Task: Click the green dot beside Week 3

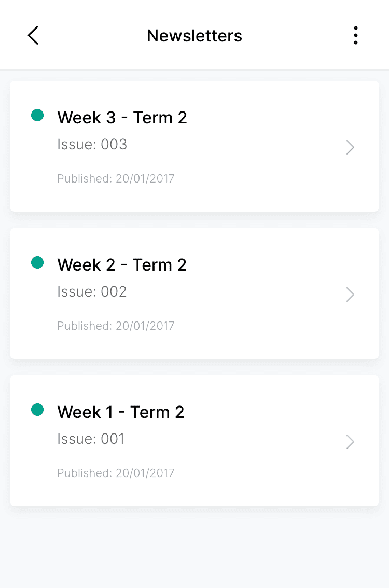Action: (37, 115)
